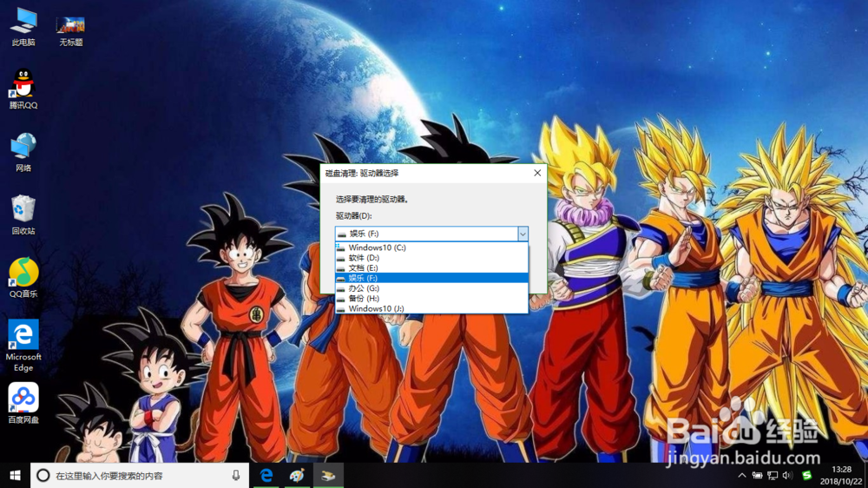This screenshot has height=488, width=868.
Task: Open the 此电脑 desktop icon
Action: [23, 27]
